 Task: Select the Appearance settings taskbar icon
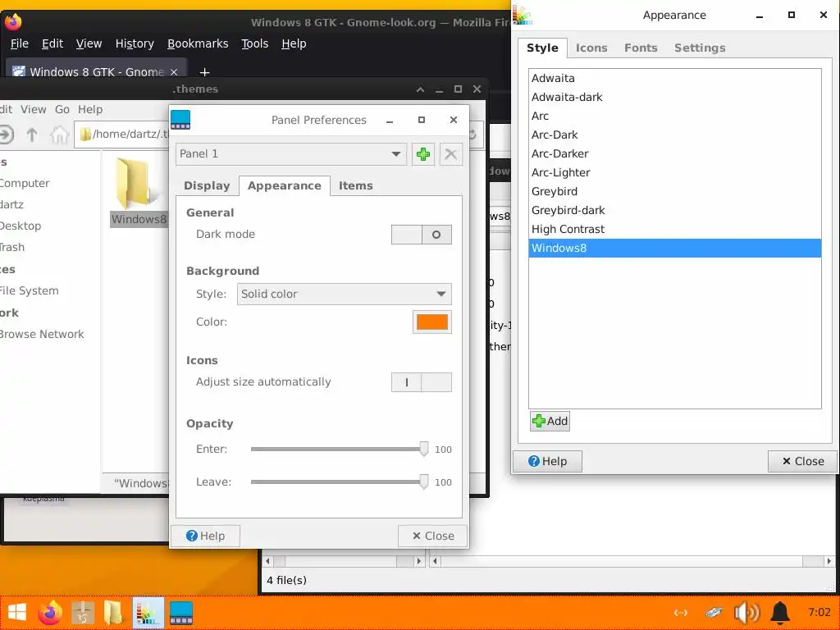click(x=148, y=613)
